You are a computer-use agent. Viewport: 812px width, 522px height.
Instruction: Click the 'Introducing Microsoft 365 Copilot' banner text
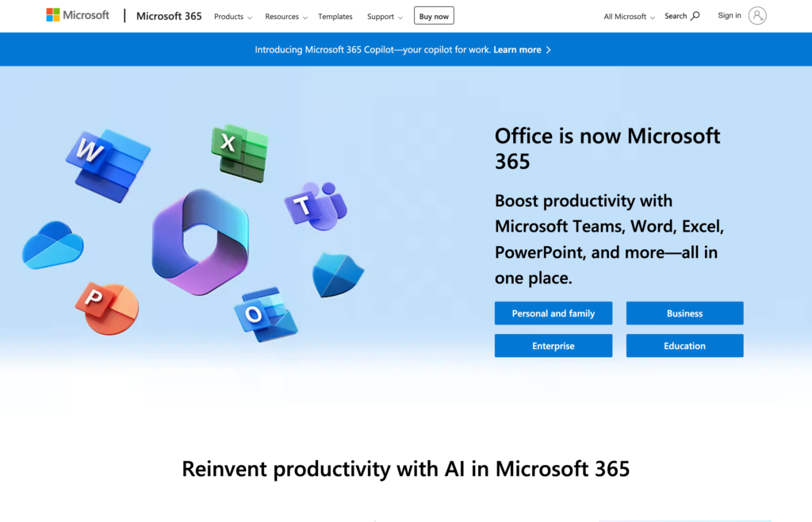tap(373, 50)
